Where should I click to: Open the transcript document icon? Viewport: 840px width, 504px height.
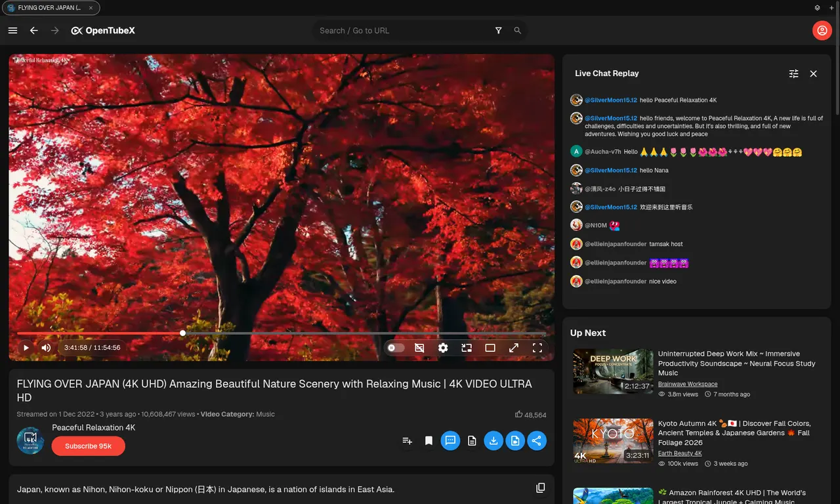472,441
